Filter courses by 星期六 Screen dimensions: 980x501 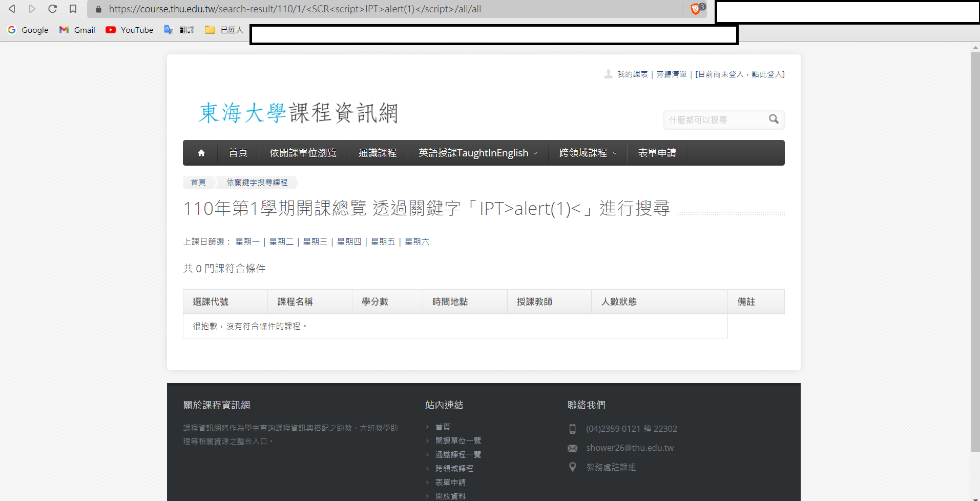417,242
